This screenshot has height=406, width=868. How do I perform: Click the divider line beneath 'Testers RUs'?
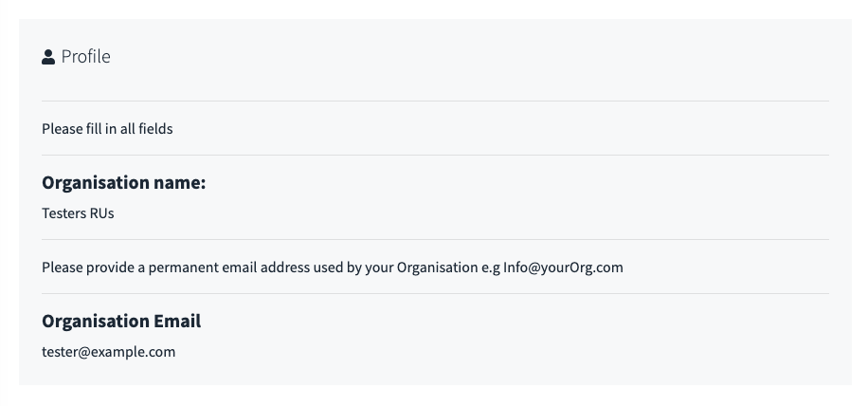pyautogui.click(x=435, y=239)
